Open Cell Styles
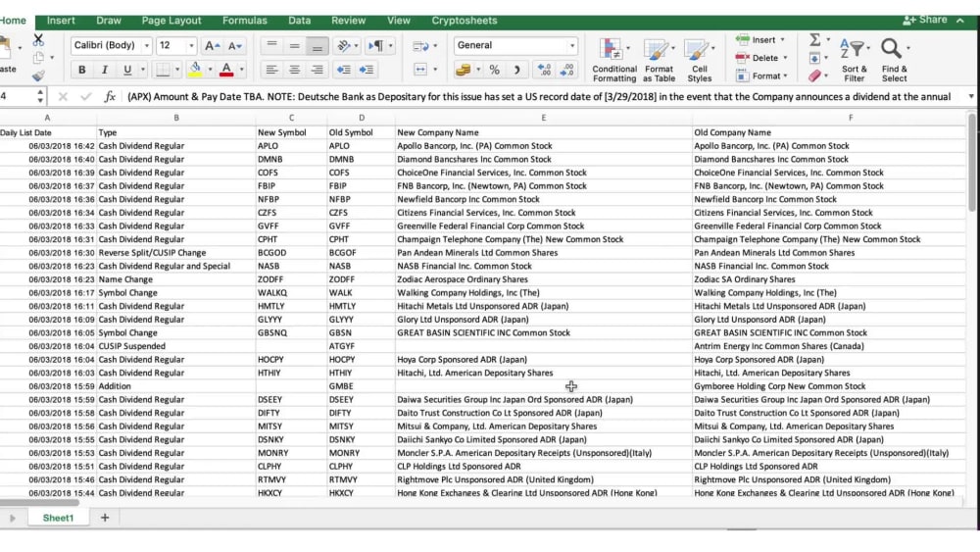Screen dimensions: 980x552 700,60
